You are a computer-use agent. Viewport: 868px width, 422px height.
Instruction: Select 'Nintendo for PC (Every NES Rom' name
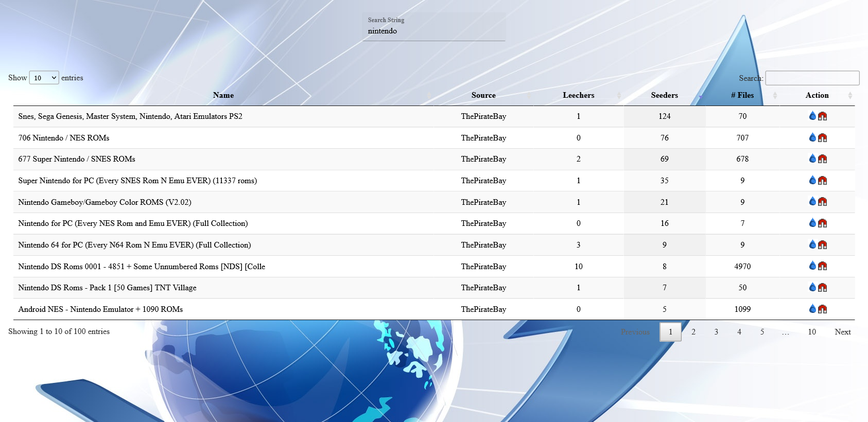(x=133, y=223)
